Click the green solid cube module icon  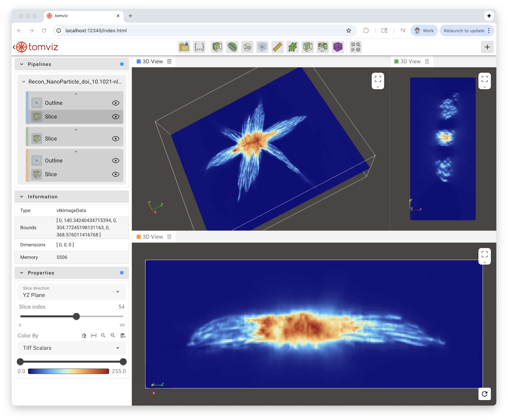(293, 47)
